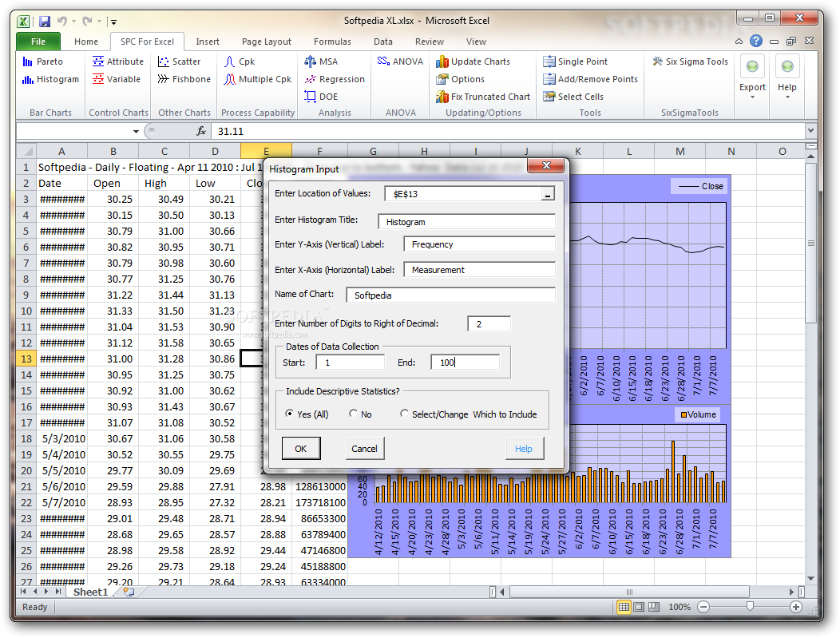840x638 pixels.
Task: Run the ANOVA tool
Action: [x=400, y=61]
